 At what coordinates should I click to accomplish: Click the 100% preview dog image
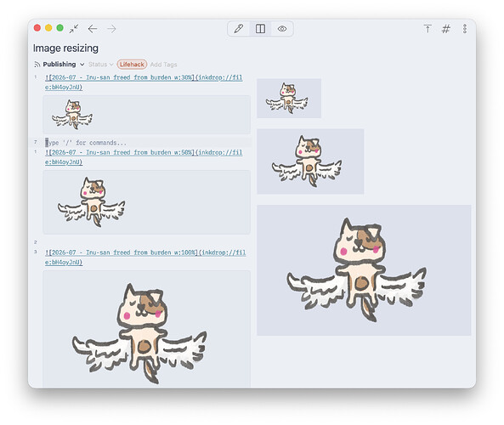pos(364,270)
